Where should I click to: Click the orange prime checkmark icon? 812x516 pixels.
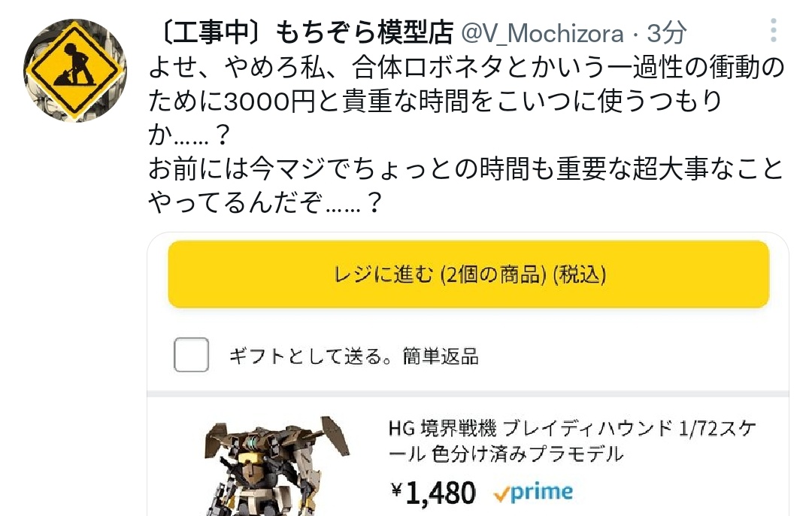pyautogui.click(x=501, y=495)
